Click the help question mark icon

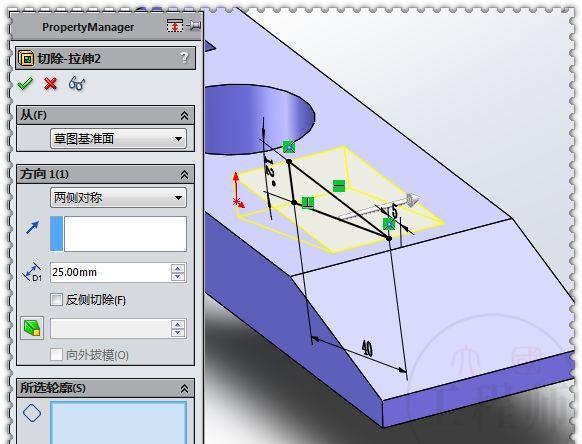[184, 58]
